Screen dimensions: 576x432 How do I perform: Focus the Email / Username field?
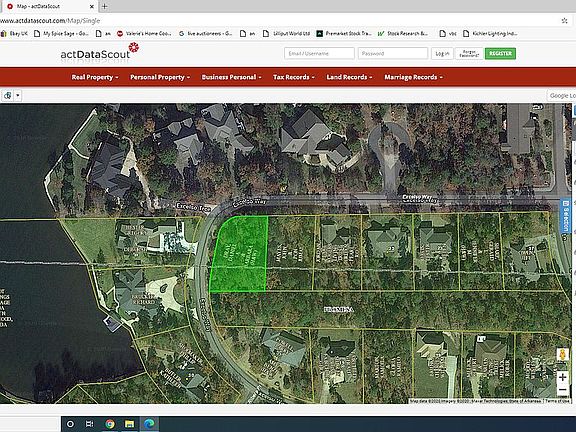[319, 54]
